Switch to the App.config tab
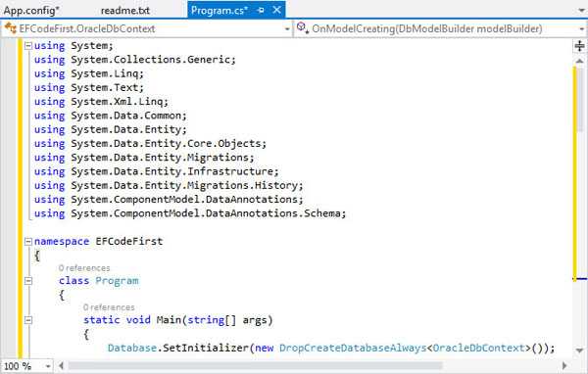 click(30, 10)
